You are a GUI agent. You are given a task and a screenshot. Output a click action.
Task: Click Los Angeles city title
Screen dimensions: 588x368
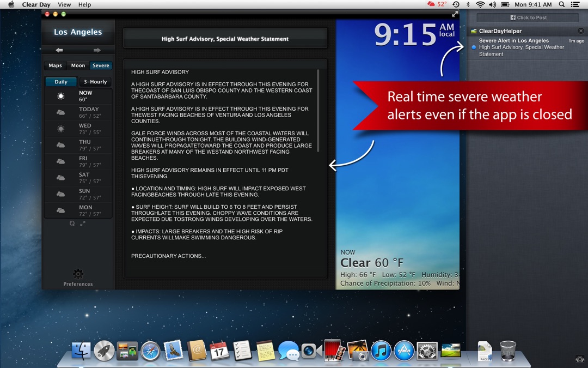click(78, 32)
